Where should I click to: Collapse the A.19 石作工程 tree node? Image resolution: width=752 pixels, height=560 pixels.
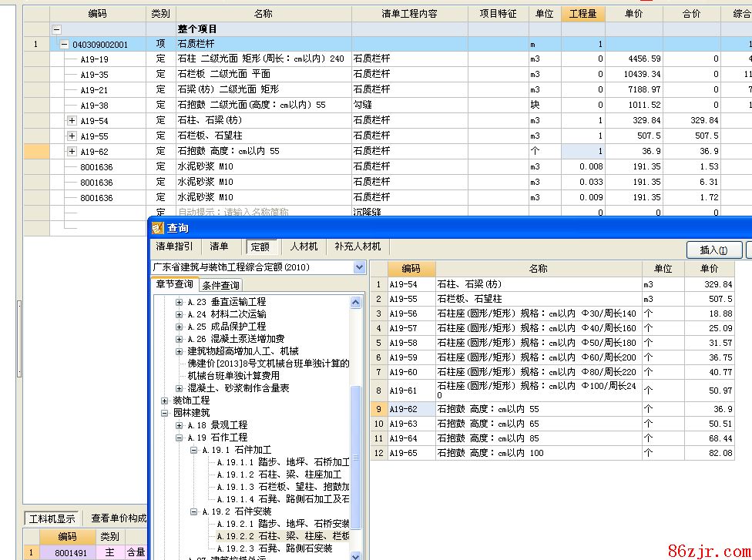179,438
